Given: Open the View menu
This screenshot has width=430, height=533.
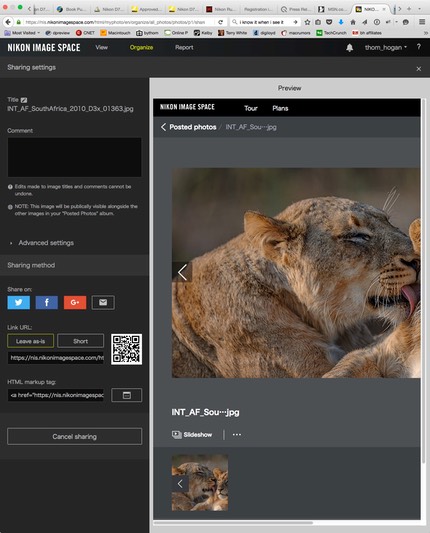Looking at the screenshot, I should [x=102, y=48].
